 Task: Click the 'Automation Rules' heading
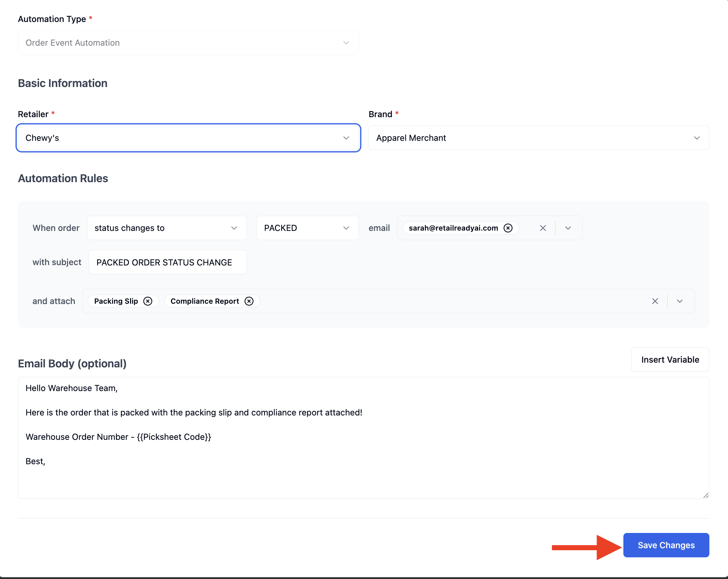coord(63,178)
